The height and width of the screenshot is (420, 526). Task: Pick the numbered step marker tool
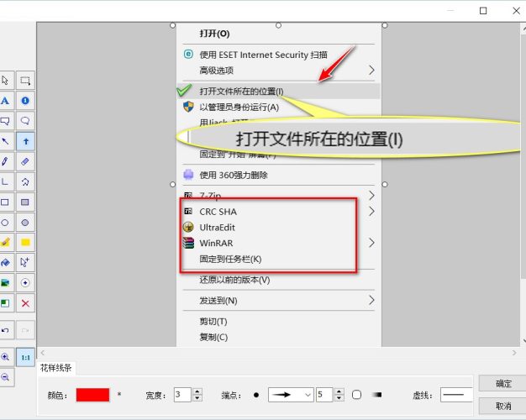click(x=25, y=101)
